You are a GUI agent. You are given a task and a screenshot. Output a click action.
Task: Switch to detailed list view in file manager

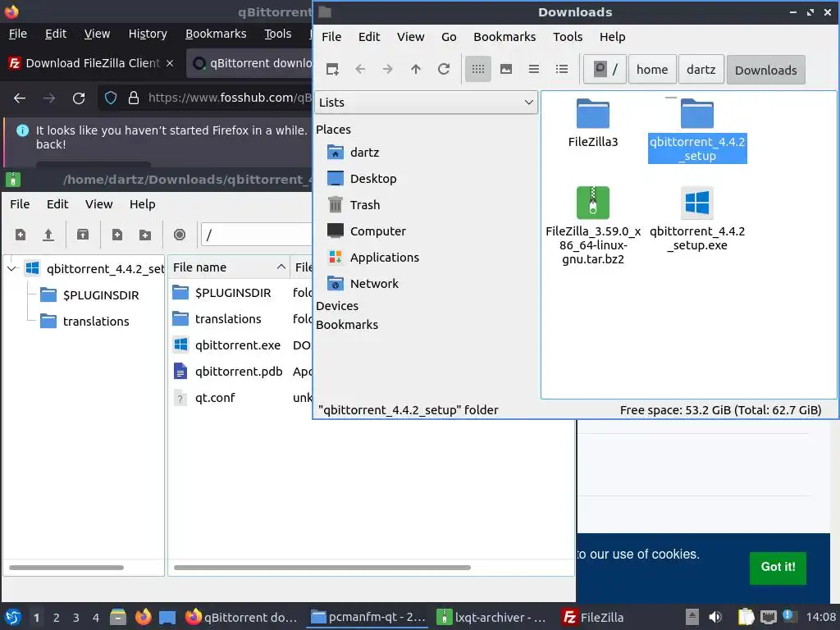[x=561, y=69]
